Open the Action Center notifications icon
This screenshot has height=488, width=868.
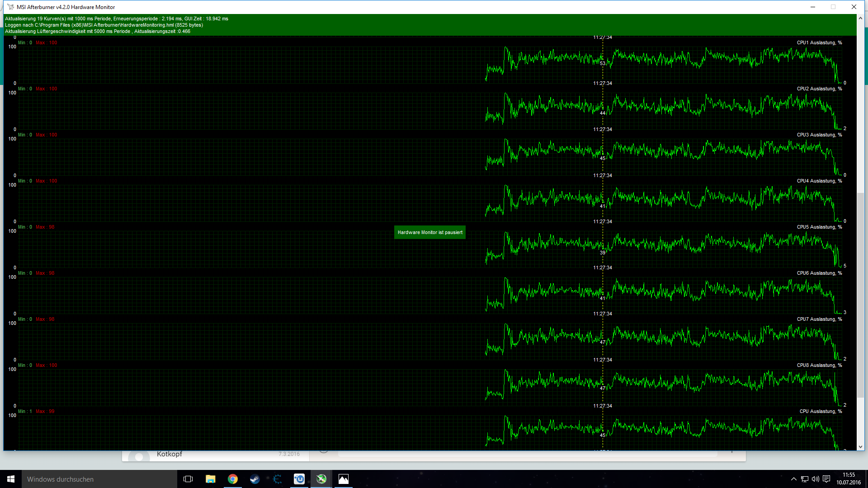[x=826, y=479]
